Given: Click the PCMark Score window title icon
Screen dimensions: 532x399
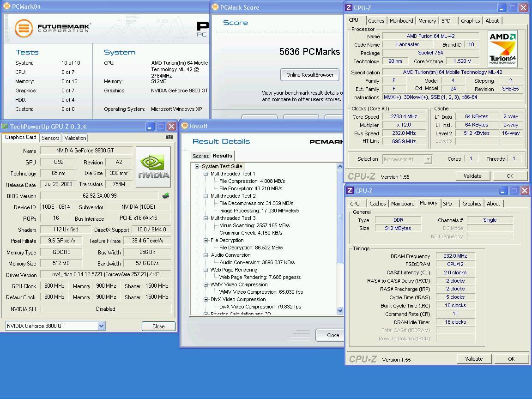Looking at the screenshot, I should click(x=215, y=7).
